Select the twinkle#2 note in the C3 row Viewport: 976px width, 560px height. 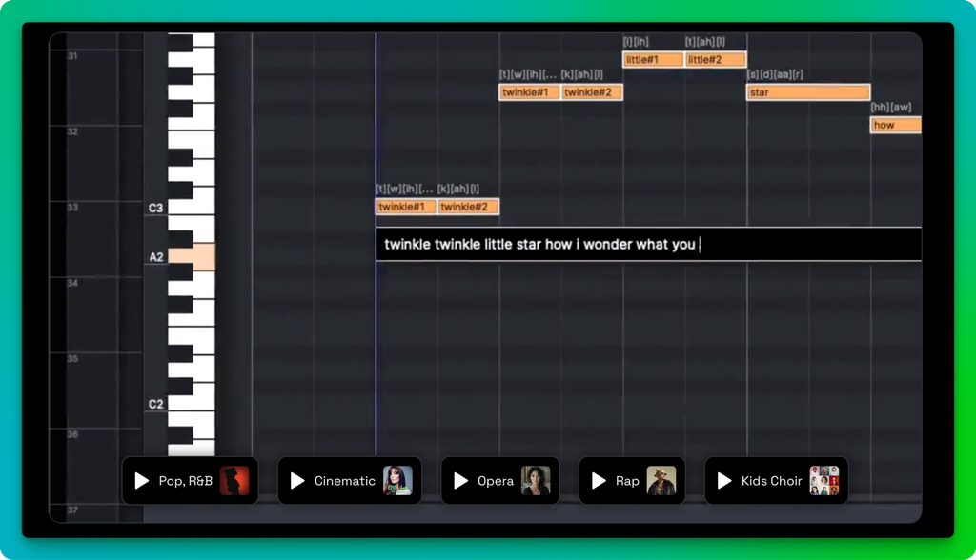click(468, 207)
